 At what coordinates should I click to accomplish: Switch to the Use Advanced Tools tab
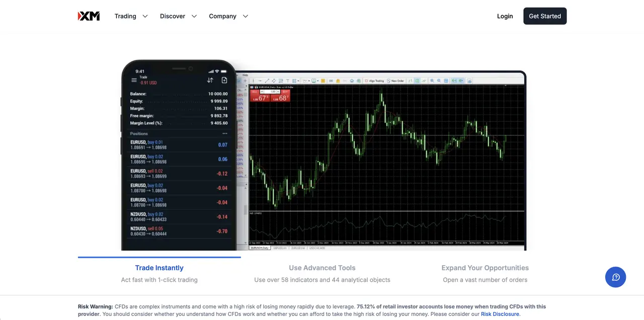coord(322,273)
